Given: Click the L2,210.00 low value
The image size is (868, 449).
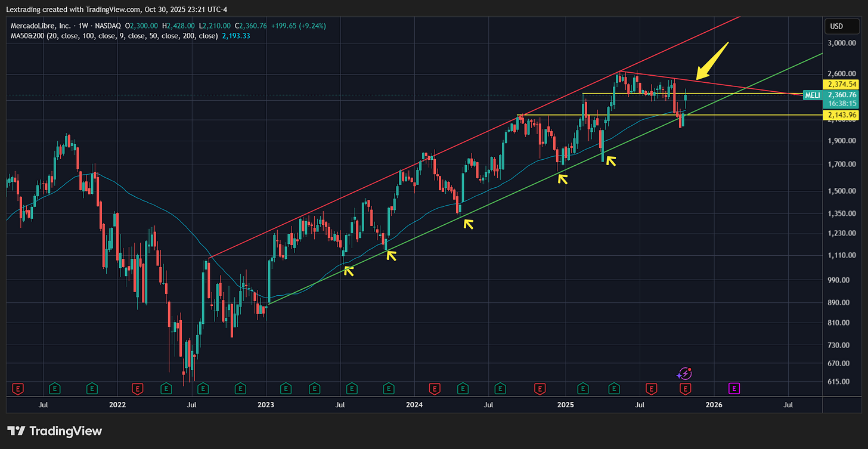Looking at the screenshot, I should click(215, 26).
